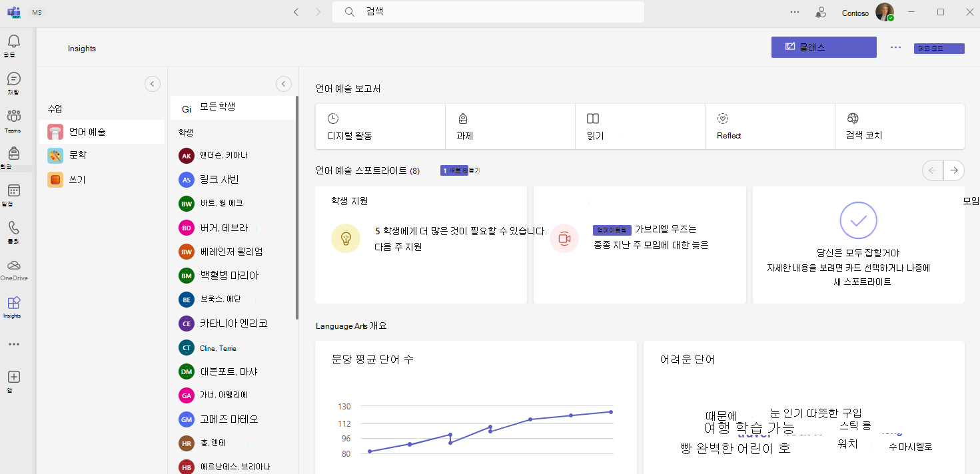Open the title bar more options ellipsis
Screen dimensions: 980x474
pyautogui.click(x=794, y=12)
